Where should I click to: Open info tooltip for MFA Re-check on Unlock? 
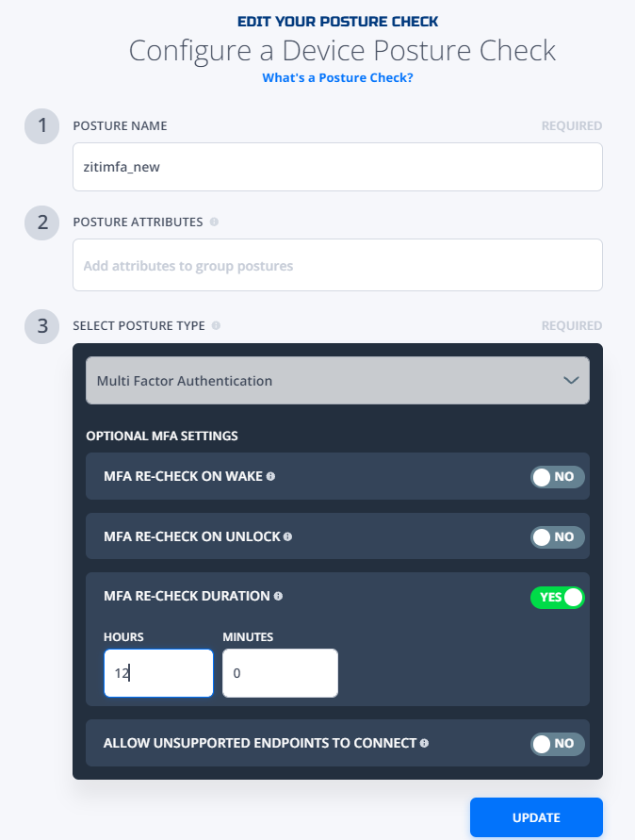click(287, 536)
